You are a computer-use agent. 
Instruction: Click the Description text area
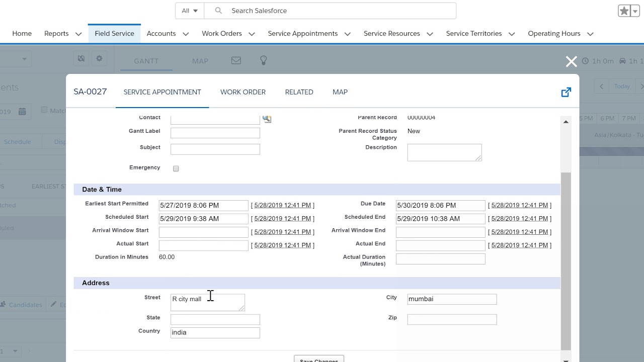[444, 152]
